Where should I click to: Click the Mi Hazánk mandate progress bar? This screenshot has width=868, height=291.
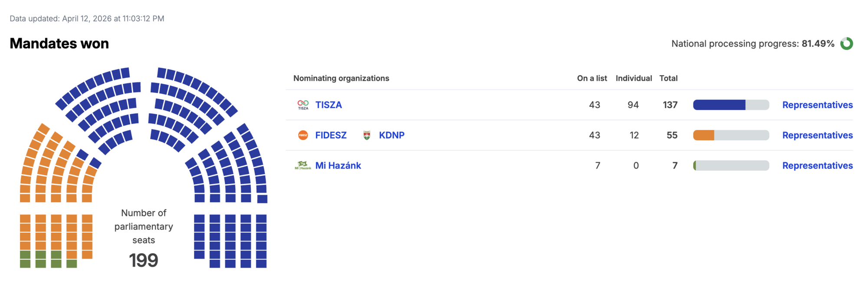click(x=731, y=165)
